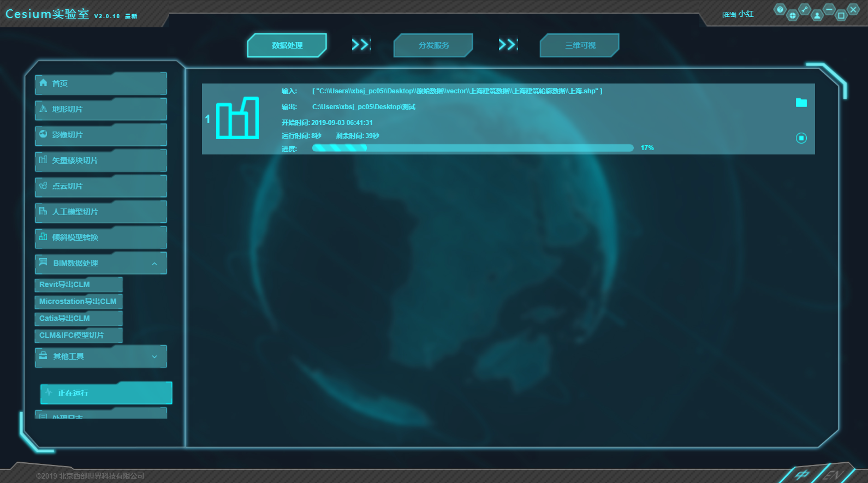868x483 pixels.
Task: Click the 最新 label near version
Action: click(131, 16)
